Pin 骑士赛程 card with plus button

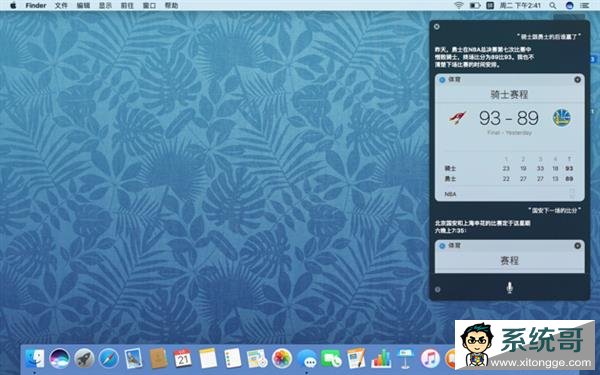(x=577, y=80)
